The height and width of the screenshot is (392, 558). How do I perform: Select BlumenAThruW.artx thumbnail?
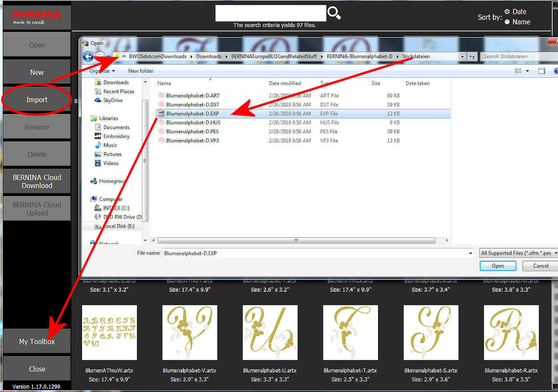tap(109, 333)
